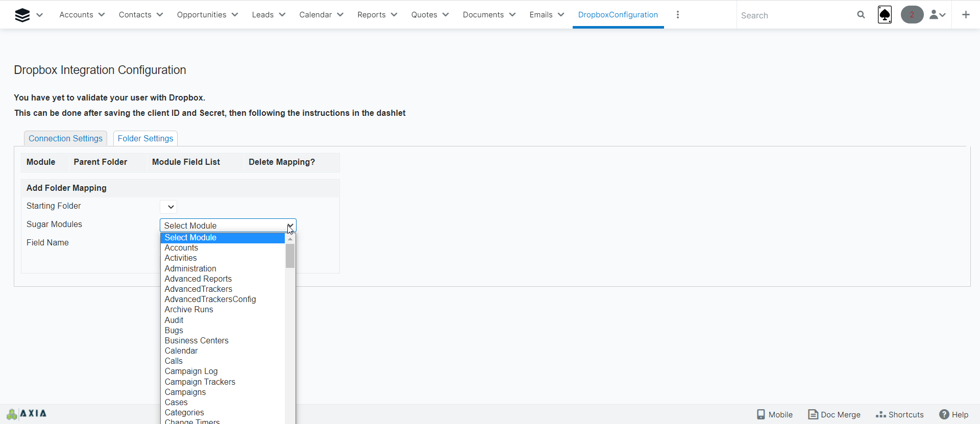Go to the Accounts module
The width and height of the screenshot is (980, 424).
pyautogui.click(x=76, y=15)
